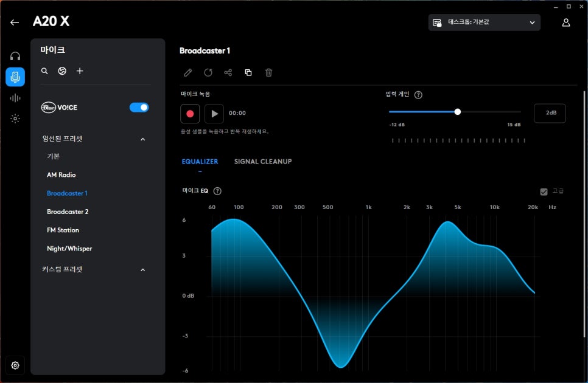Select the FM Station preset
This screenshot has width=588, height=383.
tap(63, 230)
